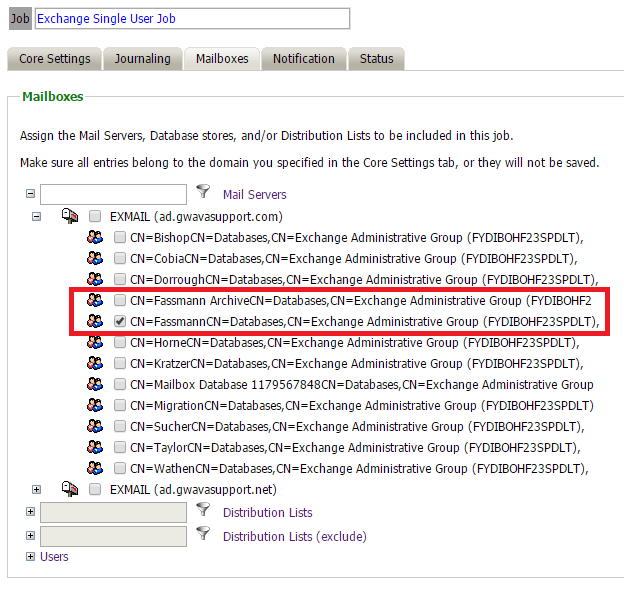Check the CN=Cobia database checkbox

tap(120, 258)
